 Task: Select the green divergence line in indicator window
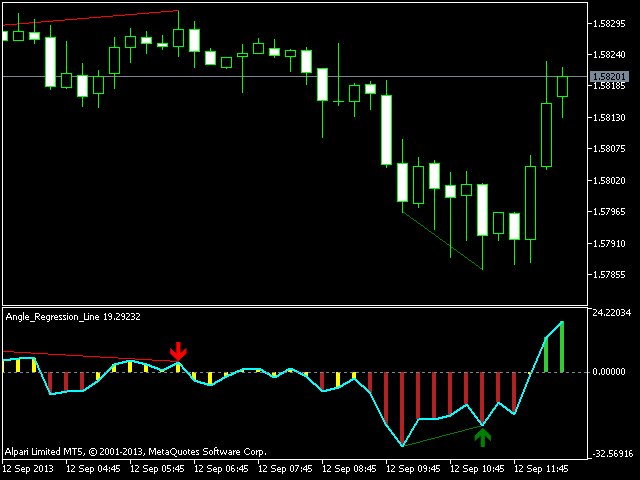click(442, 436)
